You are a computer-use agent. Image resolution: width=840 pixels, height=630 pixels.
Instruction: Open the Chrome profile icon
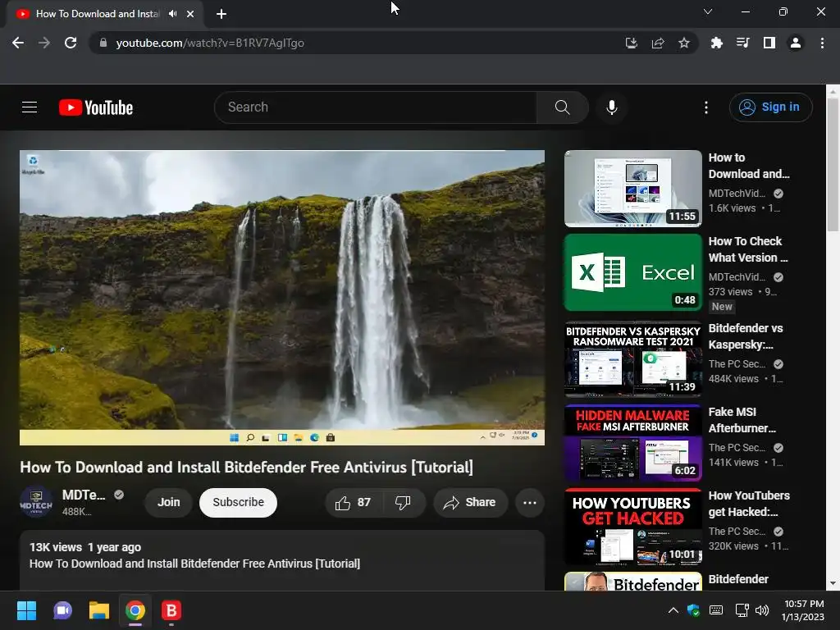[x=796, y=43]
